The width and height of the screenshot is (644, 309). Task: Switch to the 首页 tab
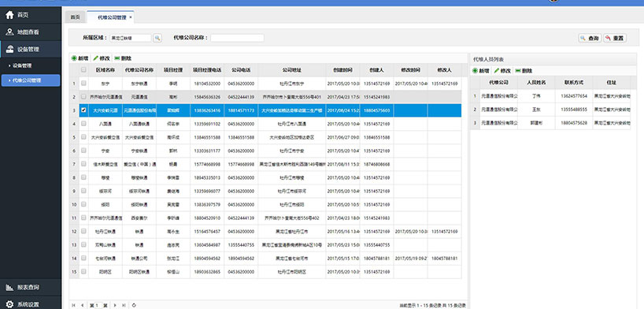(75, 17)
